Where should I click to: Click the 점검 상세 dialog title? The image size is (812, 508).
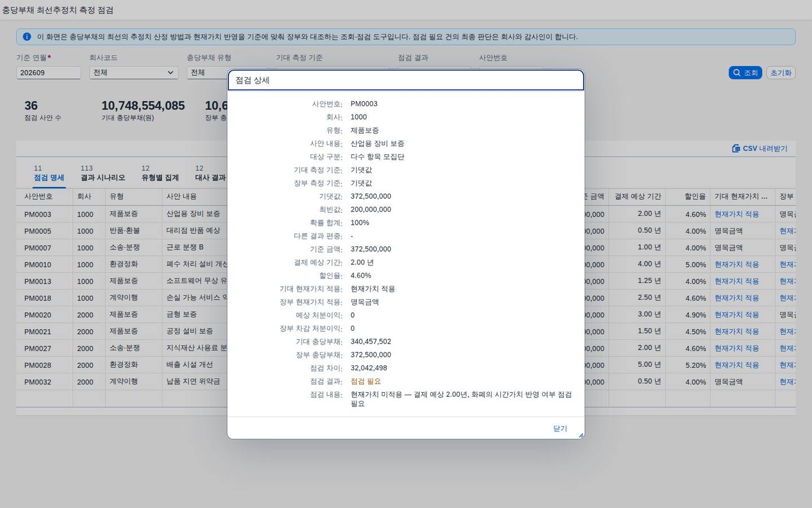tap(253, 80)
